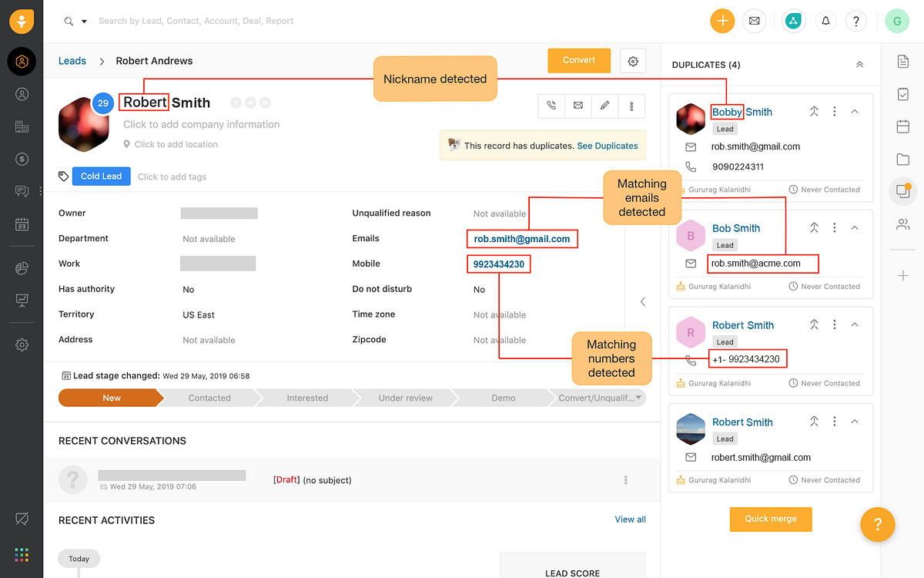Click View all in Recent Activities
The width and height of the screenshot is (924, 578).
click(x=630, y=519)
